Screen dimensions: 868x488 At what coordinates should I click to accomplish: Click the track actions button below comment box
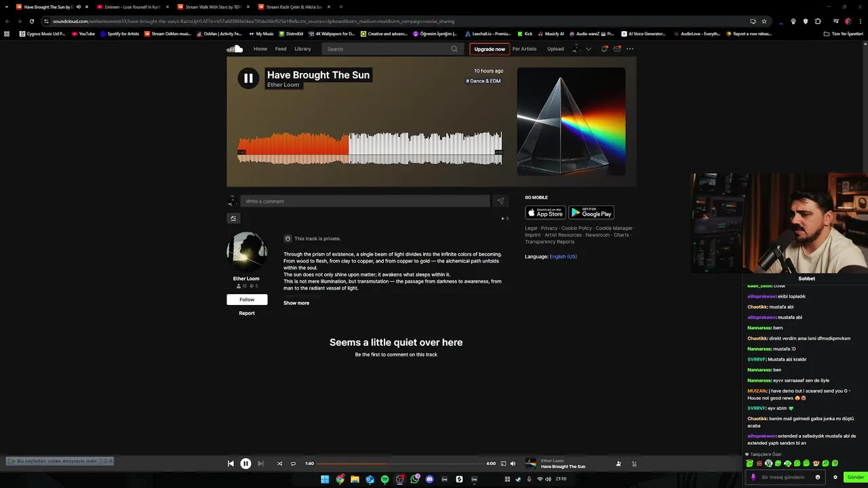pos(233,218)
